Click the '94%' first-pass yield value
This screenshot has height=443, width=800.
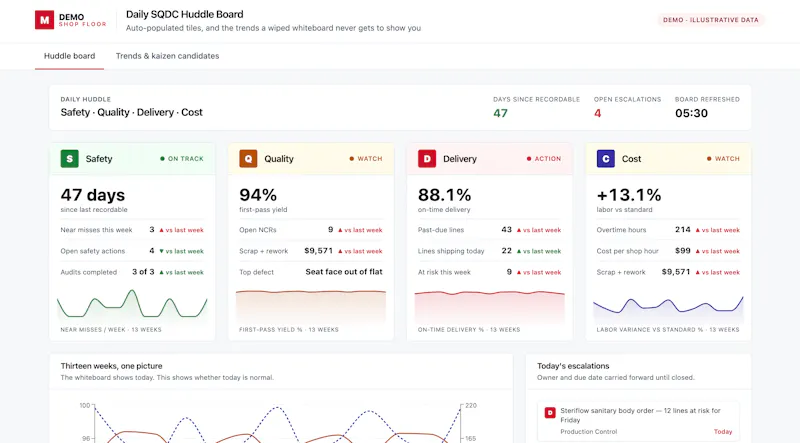[x=258, y=195]
